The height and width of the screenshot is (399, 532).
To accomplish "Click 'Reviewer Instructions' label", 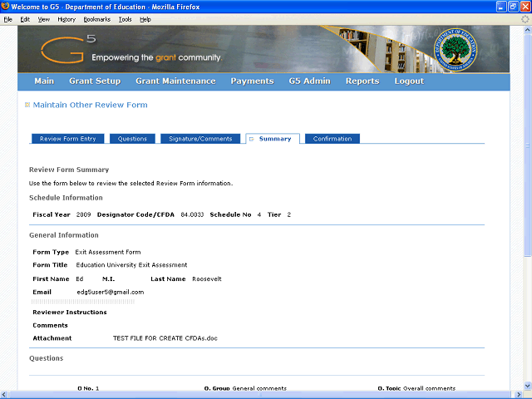I will 70,313.
